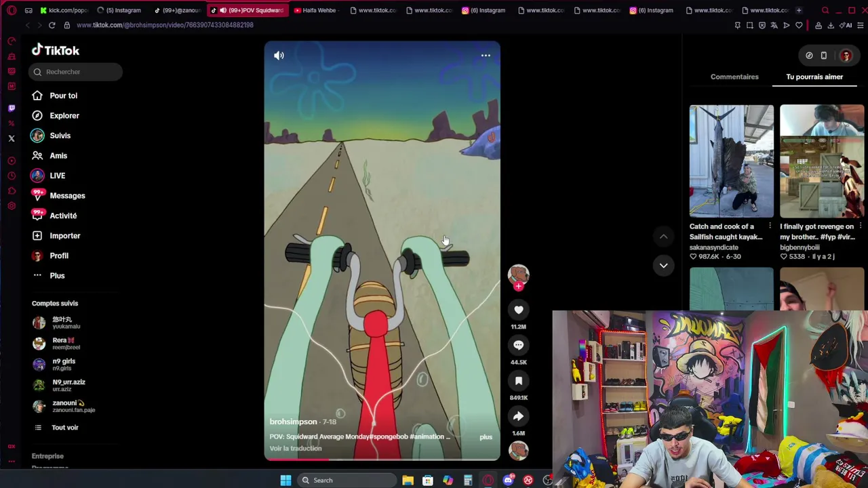Open Calculator from the taskbar

(468, 481)
